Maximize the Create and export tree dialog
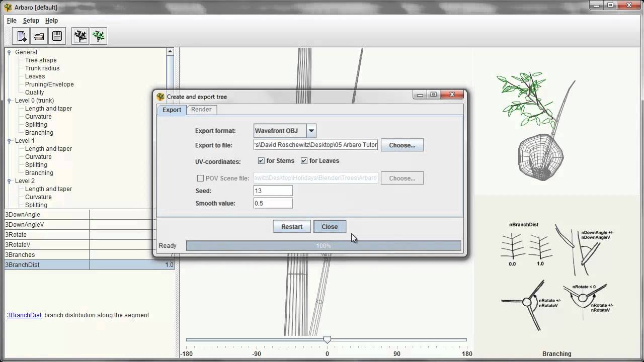 tap(433, 95)
